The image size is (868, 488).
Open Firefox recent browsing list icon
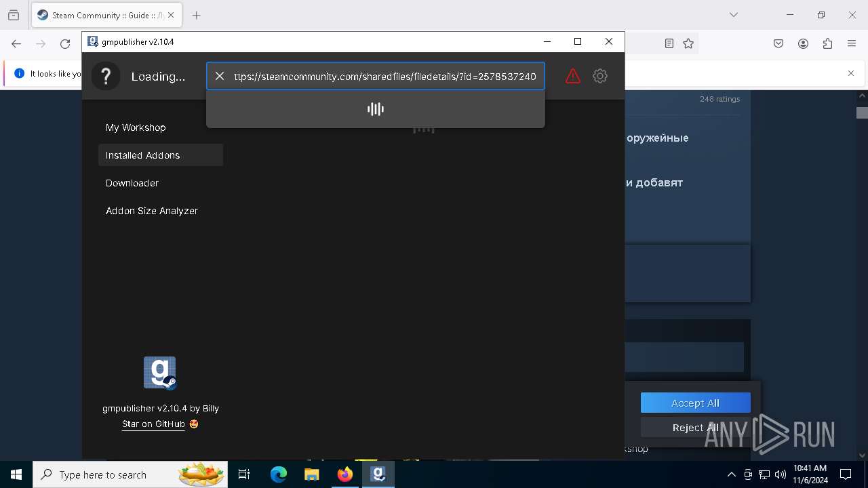point(14,15)
